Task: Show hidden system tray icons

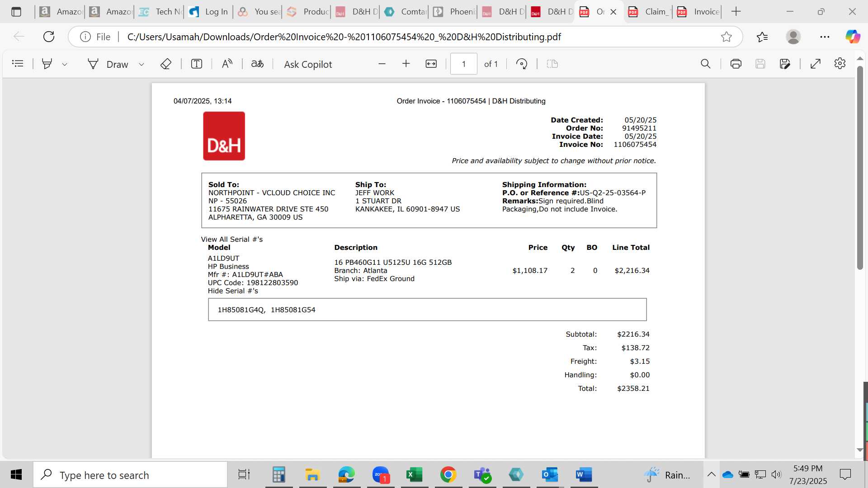Action: pos(711,474)
